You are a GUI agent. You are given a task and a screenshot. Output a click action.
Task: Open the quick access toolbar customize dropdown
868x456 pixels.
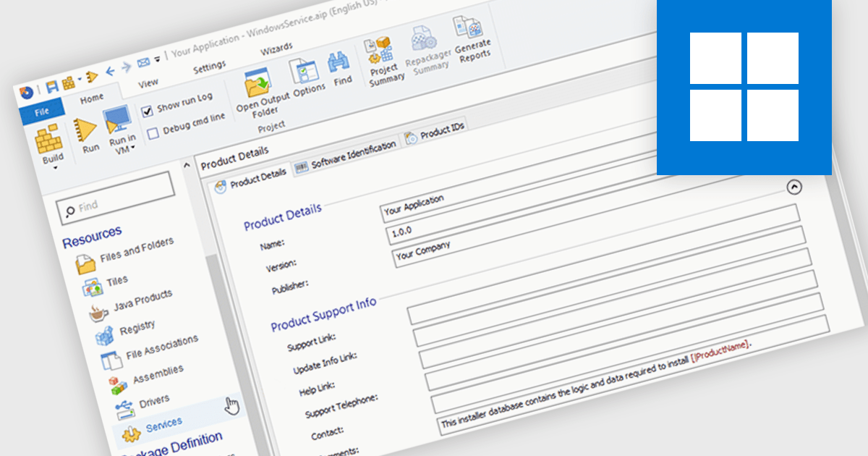pos(157,59)
